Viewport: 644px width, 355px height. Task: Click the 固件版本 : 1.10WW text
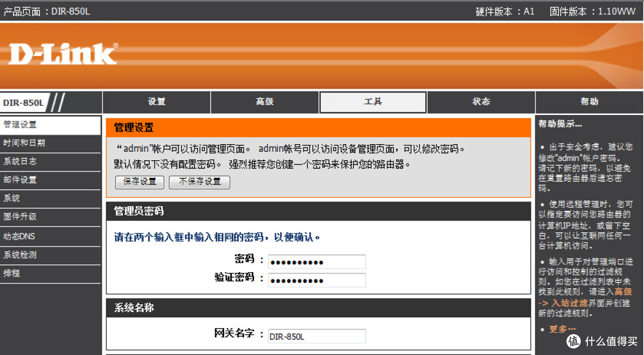593,11
